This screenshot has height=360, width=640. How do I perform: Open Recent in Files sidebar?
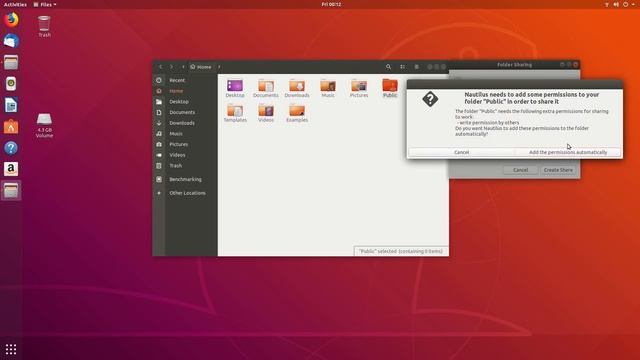(185, 80)
